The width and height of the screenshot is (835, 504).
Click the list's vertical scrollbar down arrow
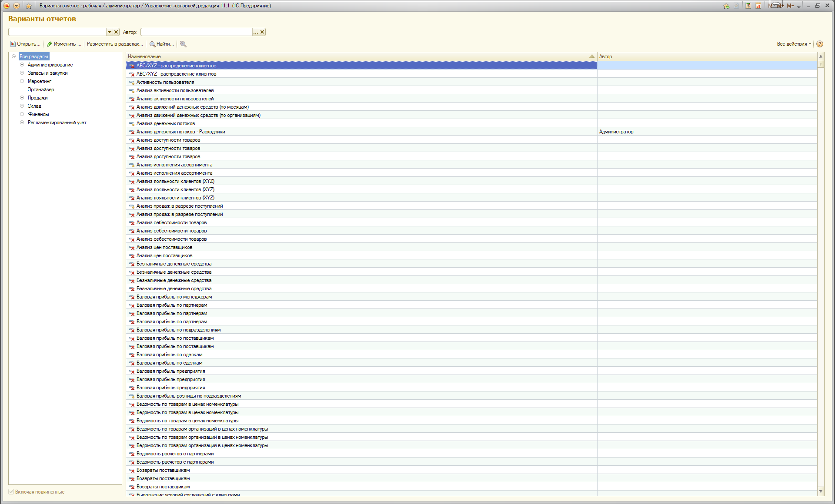[821, 491]
